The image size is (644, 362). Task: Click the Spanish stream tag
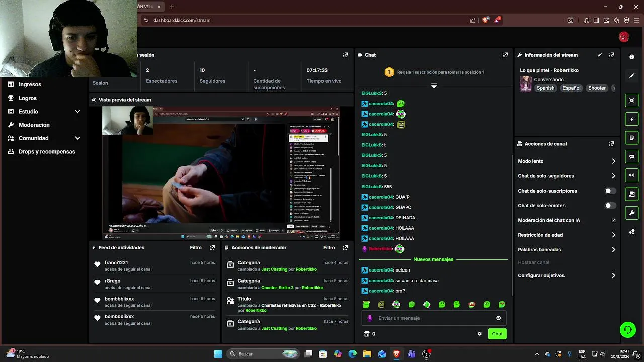[545, 88]
